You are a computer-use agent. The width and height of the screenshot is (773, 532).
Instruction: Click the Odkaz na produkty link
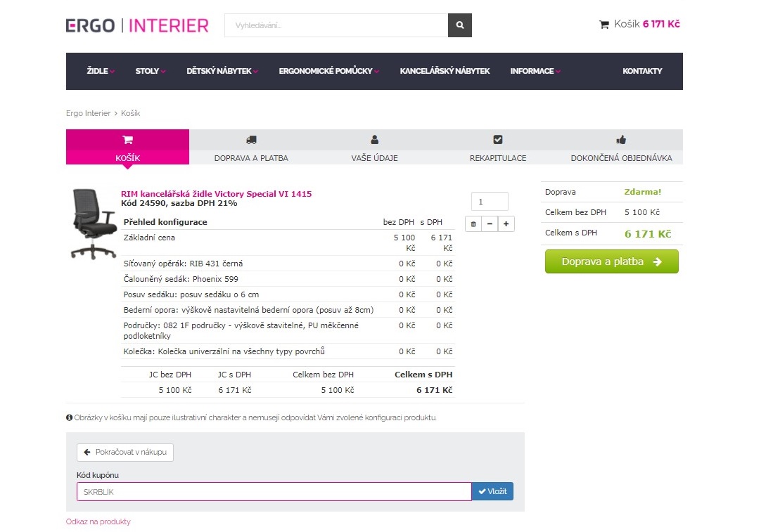(x=98, y=521)
